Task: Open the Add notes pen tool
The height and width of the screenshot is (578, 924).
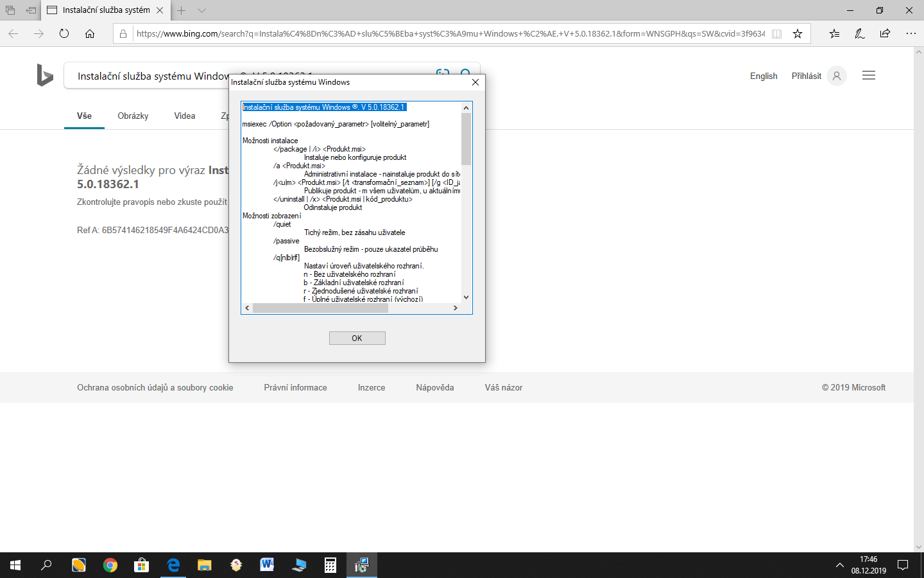Action: 860,33
